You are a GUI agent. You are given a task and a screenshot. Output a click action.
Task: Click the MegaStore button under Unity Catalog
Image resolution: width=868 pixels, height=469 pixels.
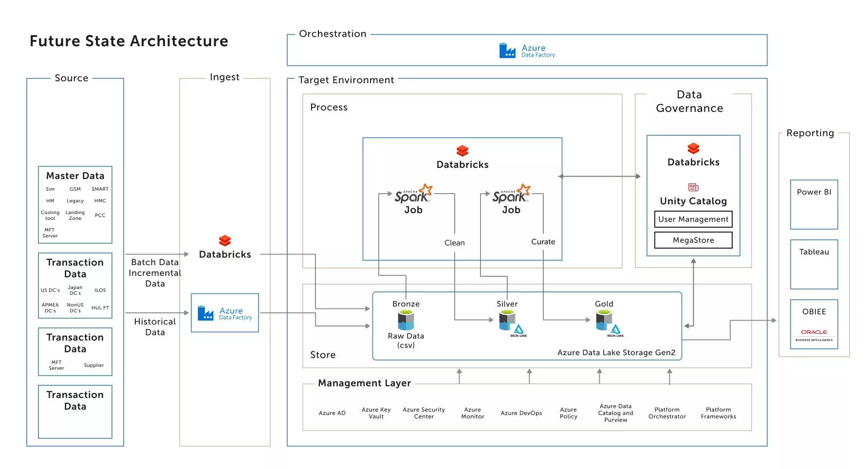693,240
